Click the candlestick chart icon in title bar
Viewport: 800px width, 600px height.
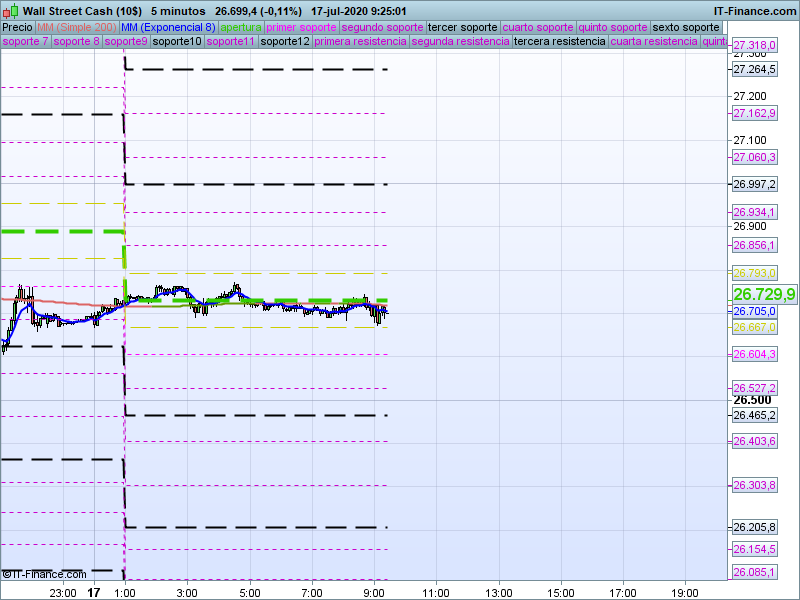click(x=11, y=10)
